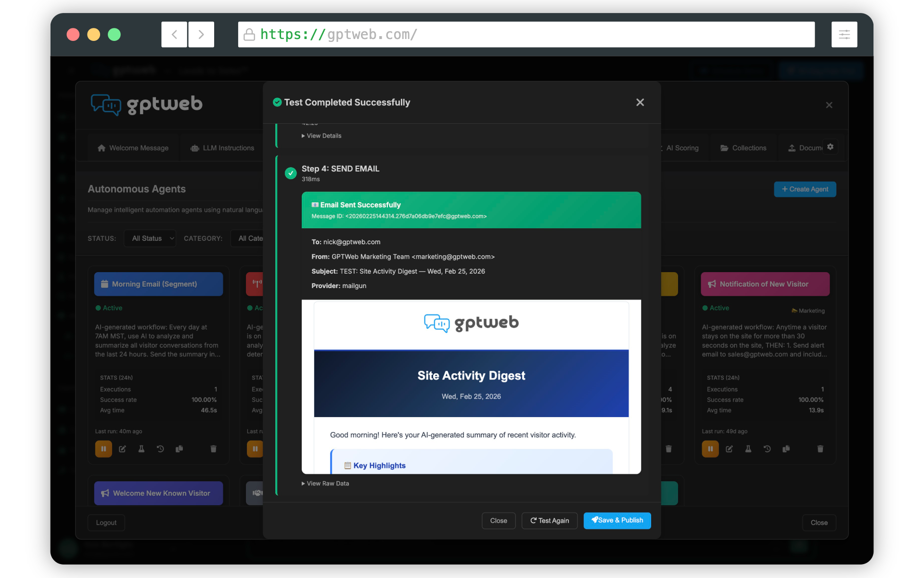Open the Collections tab
Screen dimensions: 924x578
[x=744, y=148]
